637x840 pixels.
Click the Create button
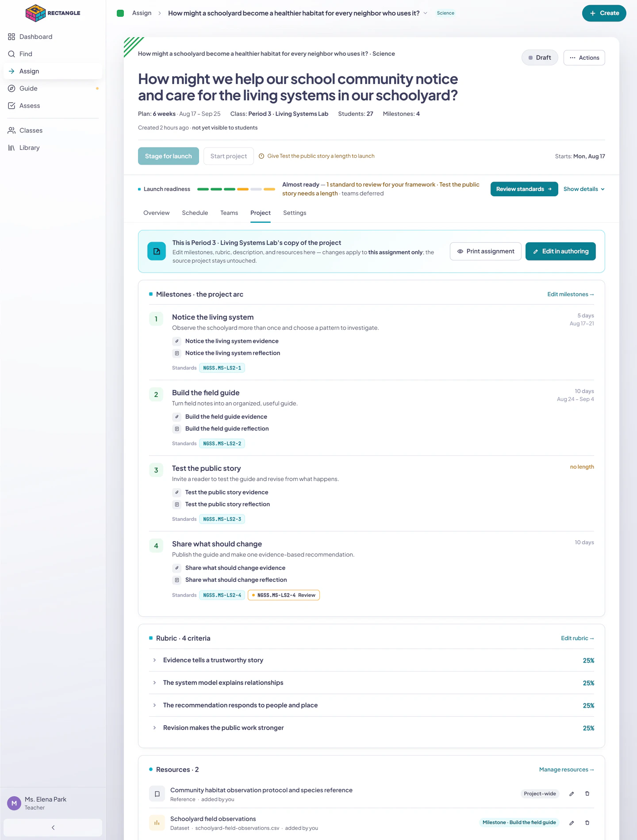coord(604,13)
